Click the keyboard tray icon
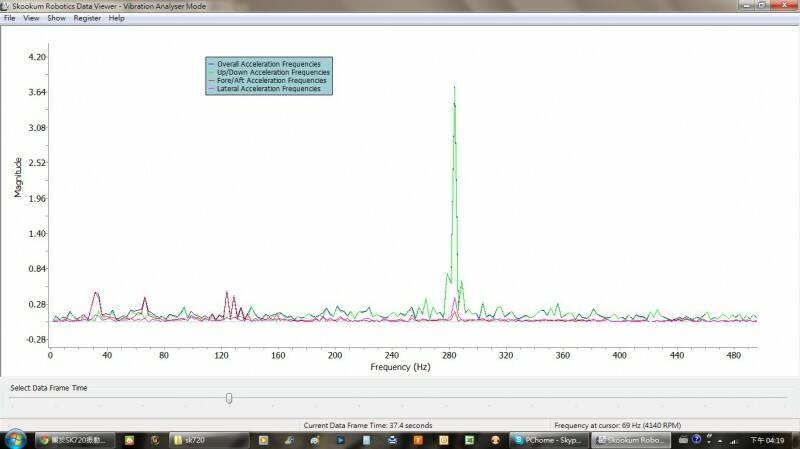Viewport: 800px width, 449px height. click(x=683, y=440)
